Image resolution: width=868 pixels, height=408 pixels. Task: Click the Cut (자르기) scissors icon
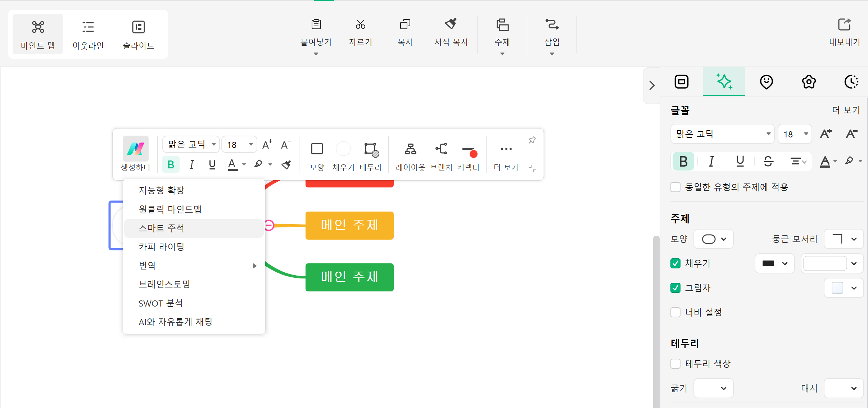pyautogui.click(x=360, y=24)
